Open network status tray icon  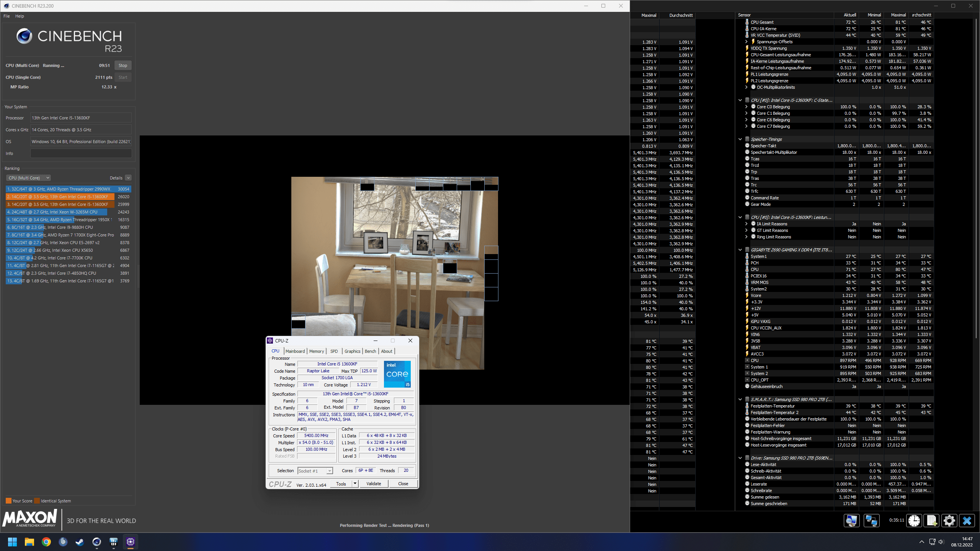point(933,542)
